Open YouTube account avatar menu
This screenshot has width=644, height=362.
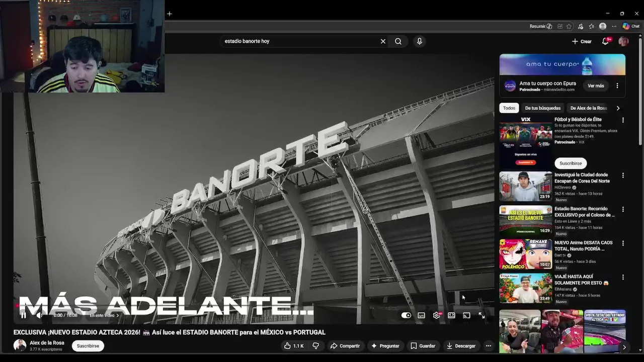click(x=623, y=41)
